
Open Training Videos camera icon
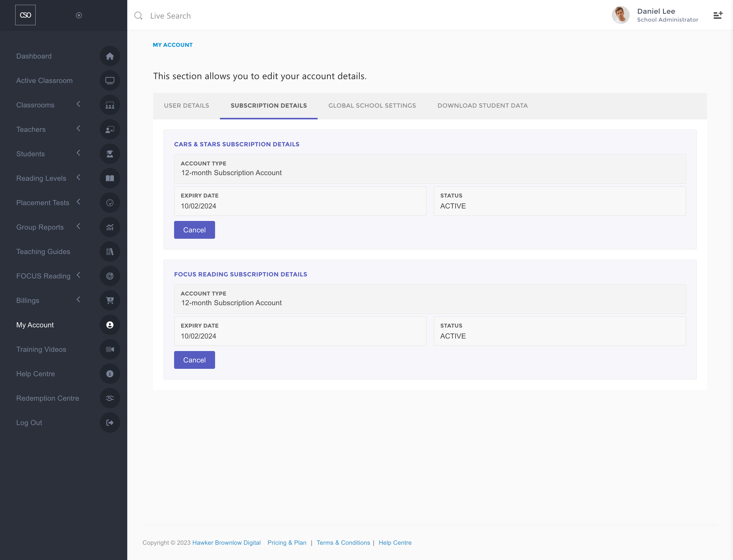tap(110, 349)
